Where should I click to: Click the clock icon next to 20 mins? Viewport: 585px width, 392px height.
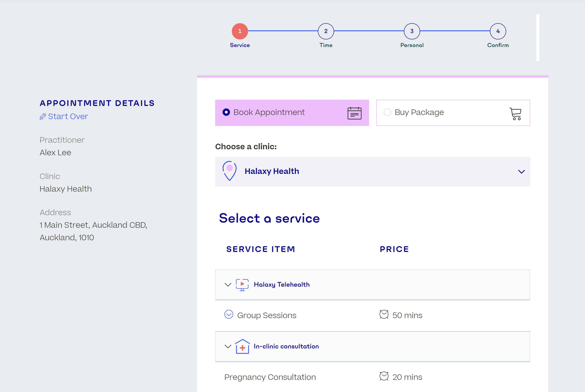pos(384,376)
